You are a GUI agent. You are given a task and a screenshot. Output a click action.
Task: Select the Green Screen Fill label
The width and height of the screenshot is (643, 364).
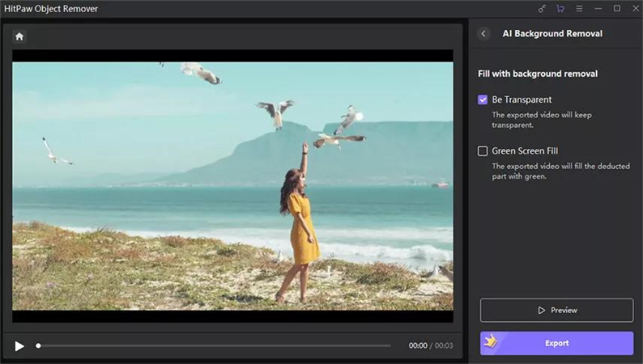point(525,151)
